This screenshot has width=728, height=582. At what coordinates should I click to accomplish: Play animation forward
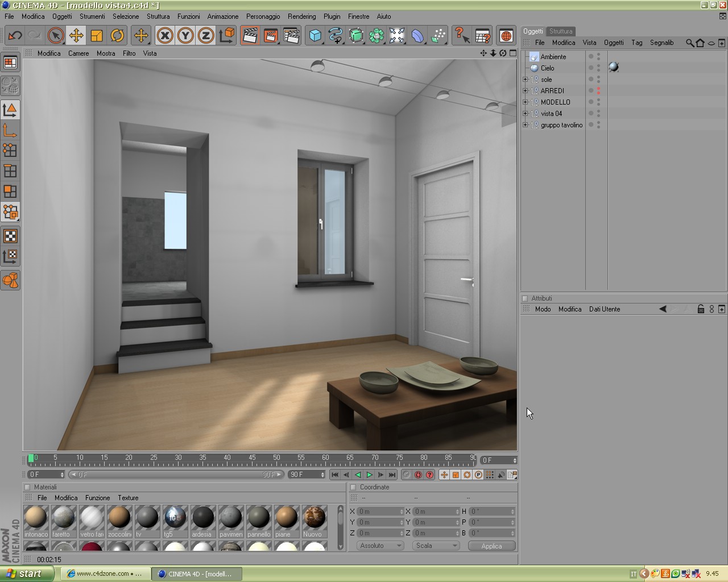(x=369, y=475)
